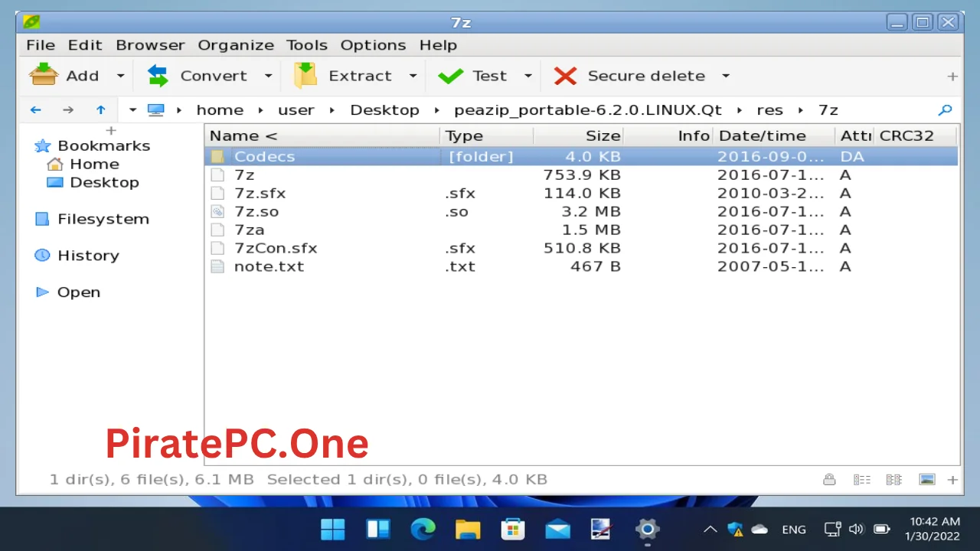Click the plus icon at toolbar's right end
Screen dimensions: 980x551
click(952, 76)
